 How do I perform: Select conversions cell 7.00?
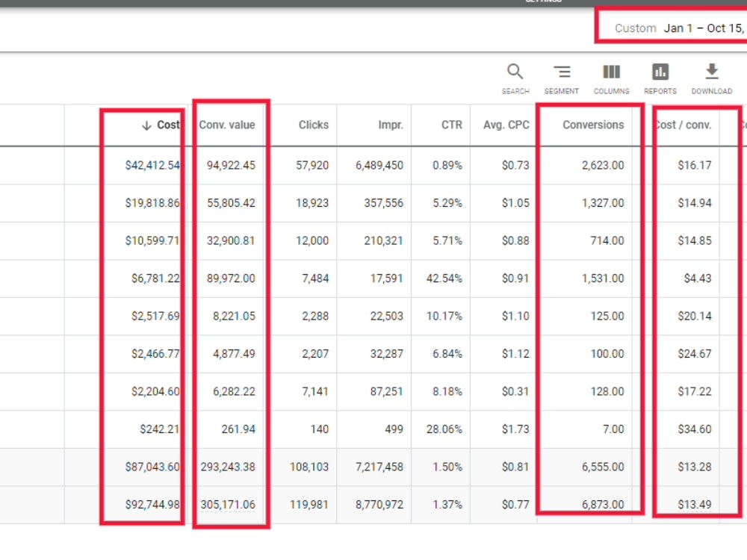613,429
